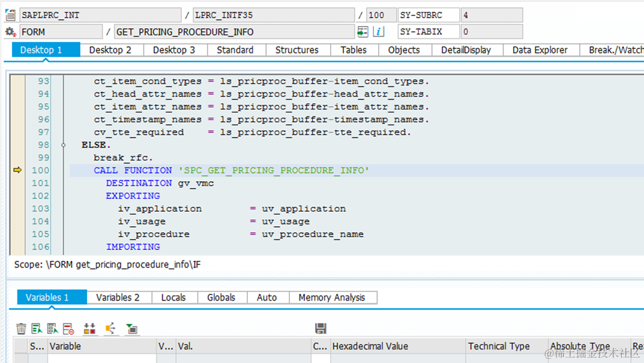The image size is (644, 363).
Task: Click the EXPORTING keyword on line 102
Action: point(133,196)
